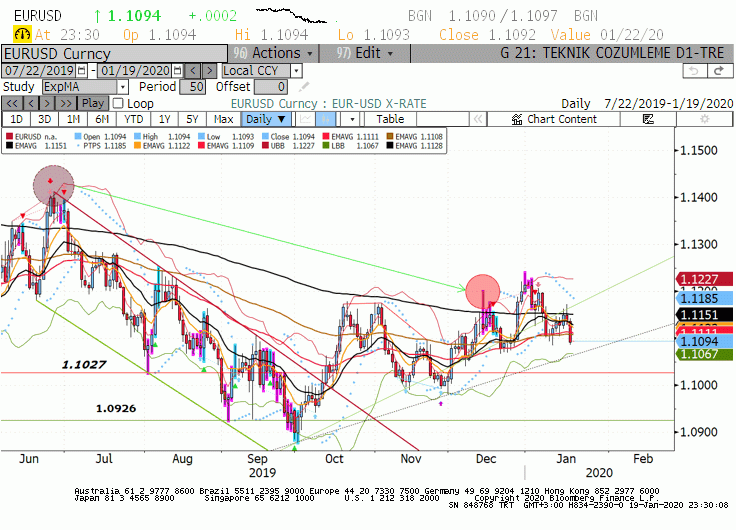The width and height of the screenshot is (736, 530).
Task: Open calendar picker for end date 01/19/2020
Action: 177,71
